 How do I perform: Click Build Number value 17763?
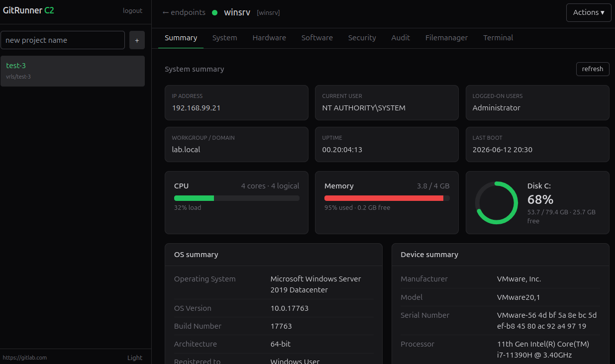(x=281, y=326)
